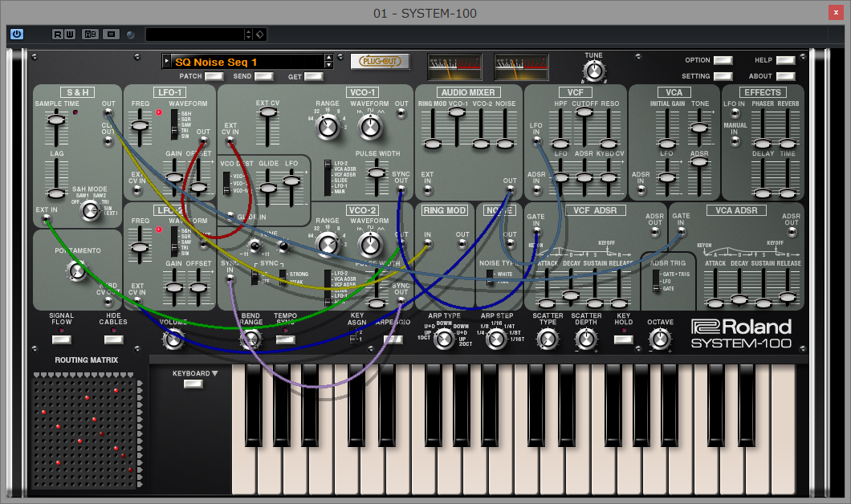The image size is (851, 504).
Task: Adjust the LFO-1 FREQ slider
Action: pyautogui.click(x=140, y=125)
